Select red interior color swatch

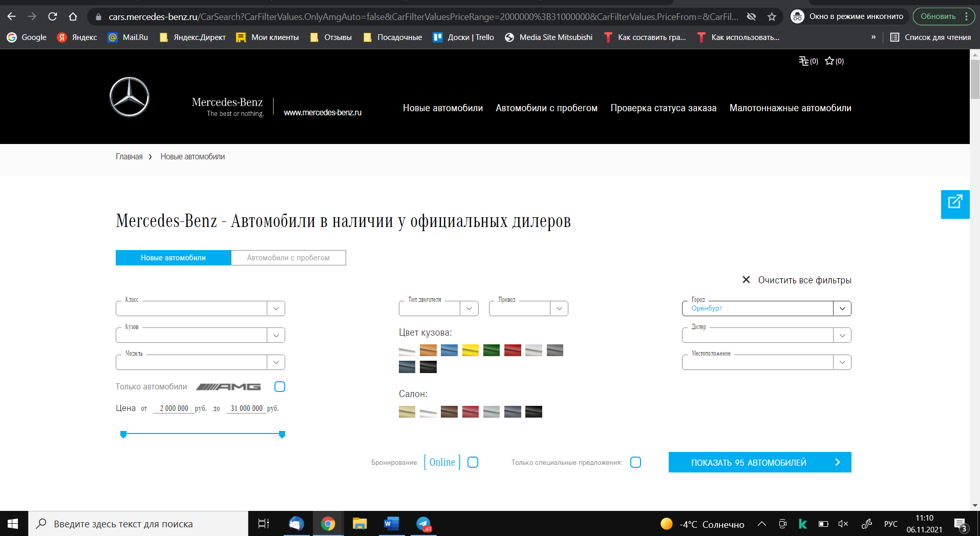pos(470,412)
